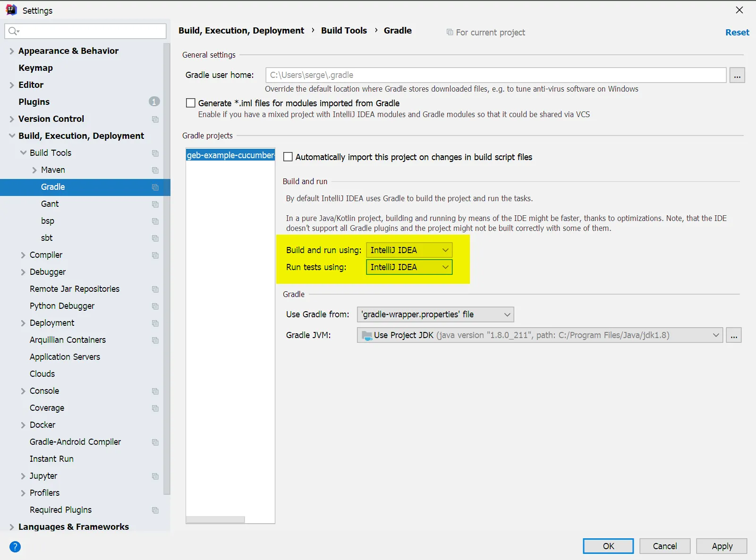This screenshot has width=756, height=560.
Task: Click the search magnifier icon
Action: click(x=14, y=31)
